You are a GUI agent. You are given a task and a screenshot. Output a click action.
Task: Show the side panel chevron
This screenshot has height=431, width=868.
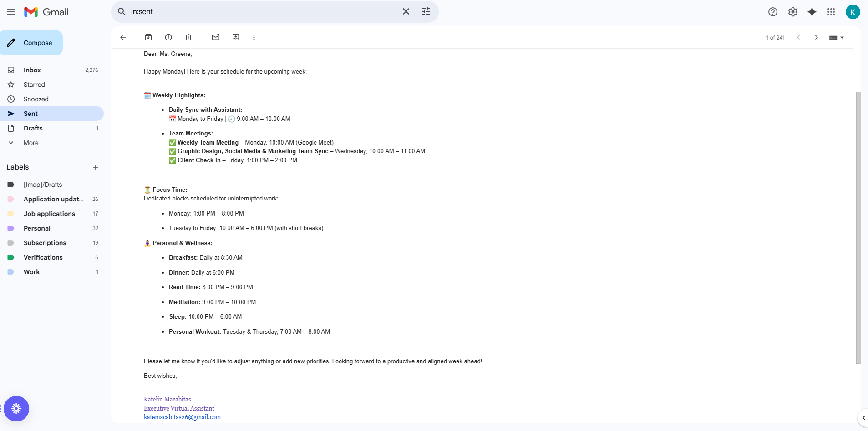[x=863, y=418]
